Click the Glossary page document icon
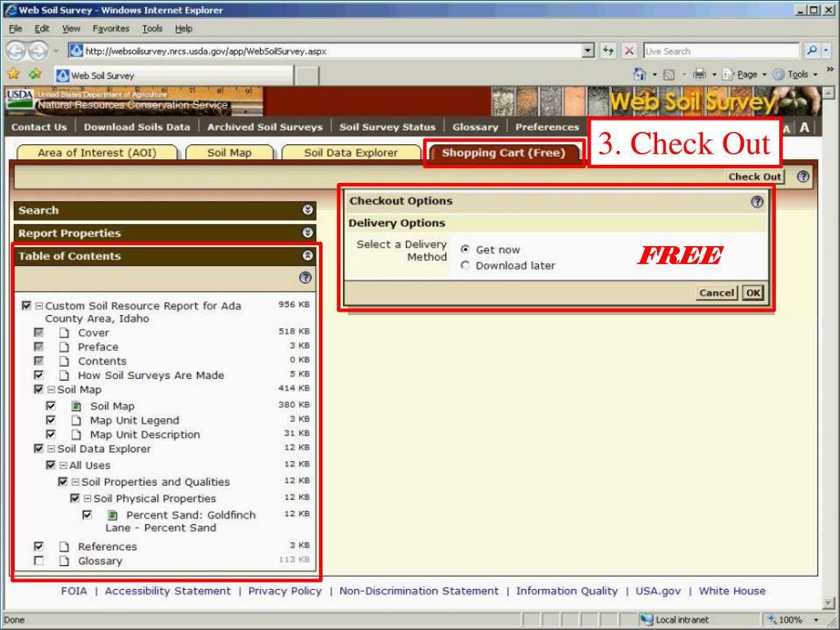The height and width of the screenshot is (630, 840). click(64, 561)
